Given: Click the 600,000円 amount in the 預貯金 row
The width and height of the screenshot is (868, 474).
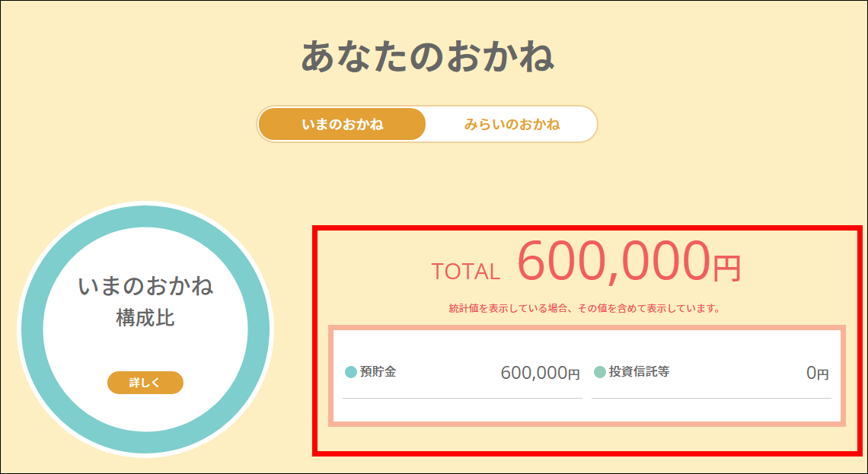Looking at the screenshot, I should pyautogui.click(x=540, y=374).
